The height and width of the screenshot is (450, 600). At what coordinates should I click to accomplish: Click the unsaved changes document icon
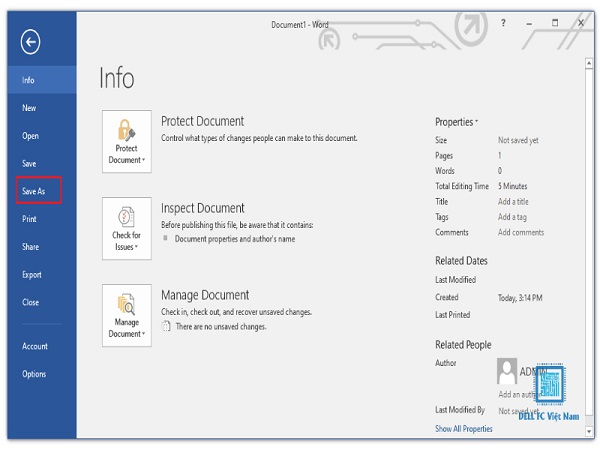tap(166, 326)
